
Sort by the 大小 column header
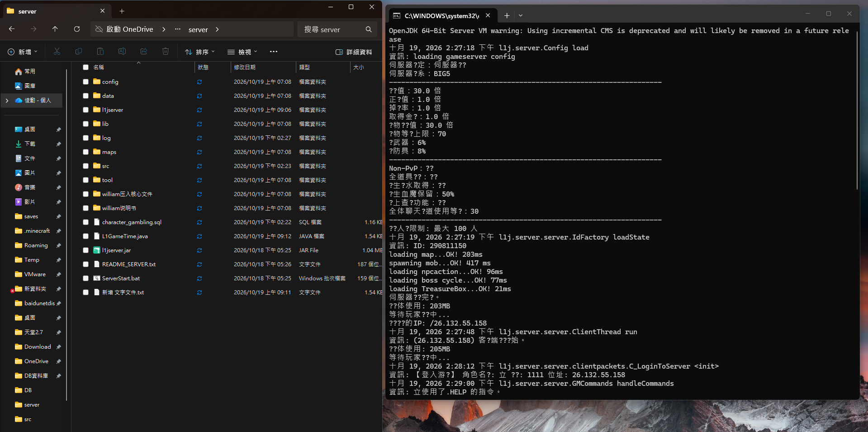[366, 67]
